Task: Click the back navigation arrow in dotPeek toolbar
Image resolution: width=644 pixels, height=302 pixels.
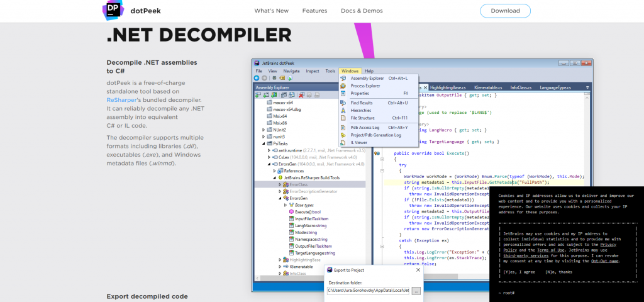Action: [257, 79]
